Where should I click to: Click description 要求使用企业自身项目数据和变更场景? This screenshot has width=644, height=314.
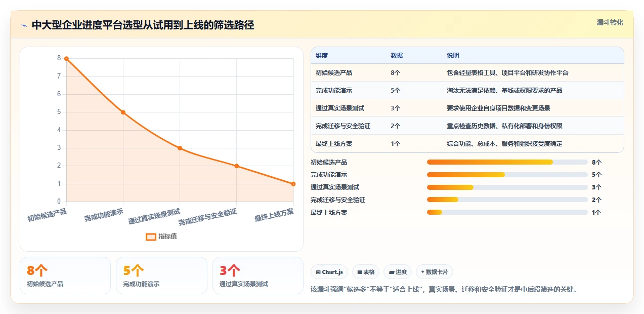coord(498,108)
